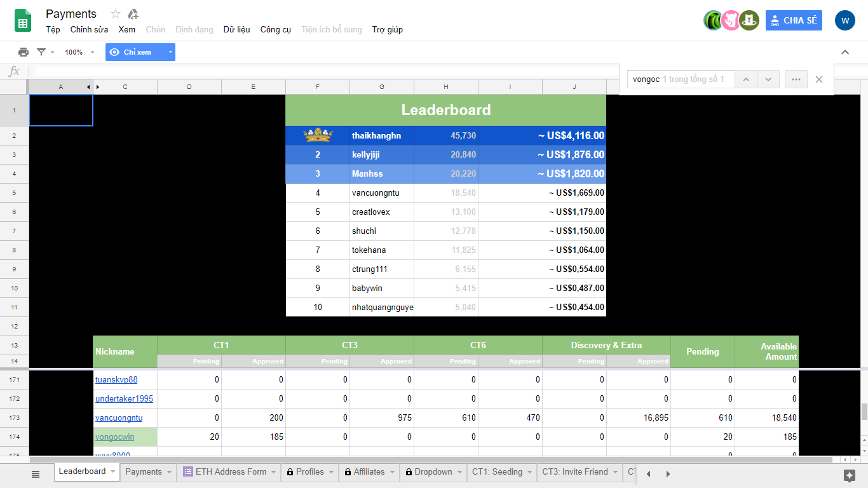Click the Payments document title
The width and height of the screenshot is (868, 488).
(71, 14)
